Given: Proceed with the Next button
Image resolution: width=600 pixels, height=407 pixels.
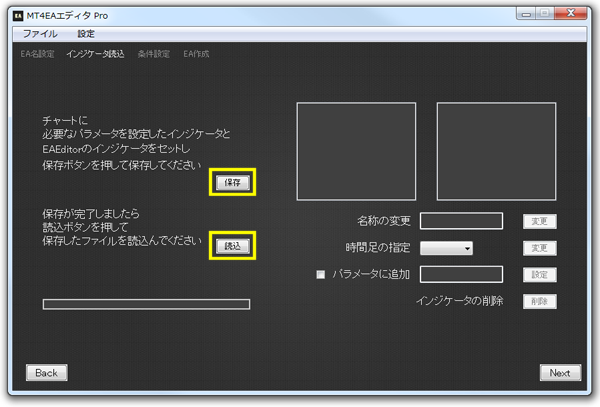Looking at the screenshot, I should pyautogui.click(x=560, y=373).
